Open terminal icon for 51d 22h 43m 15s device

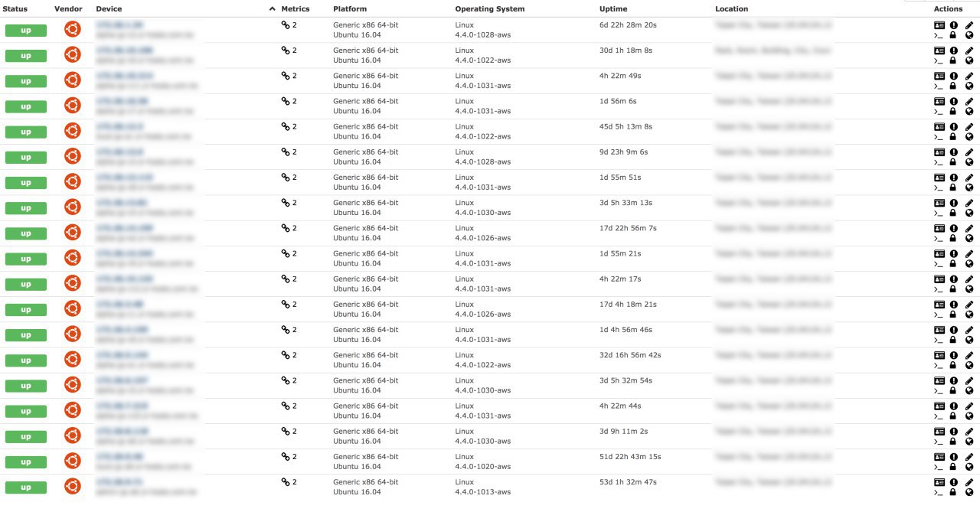click(939, 466)
